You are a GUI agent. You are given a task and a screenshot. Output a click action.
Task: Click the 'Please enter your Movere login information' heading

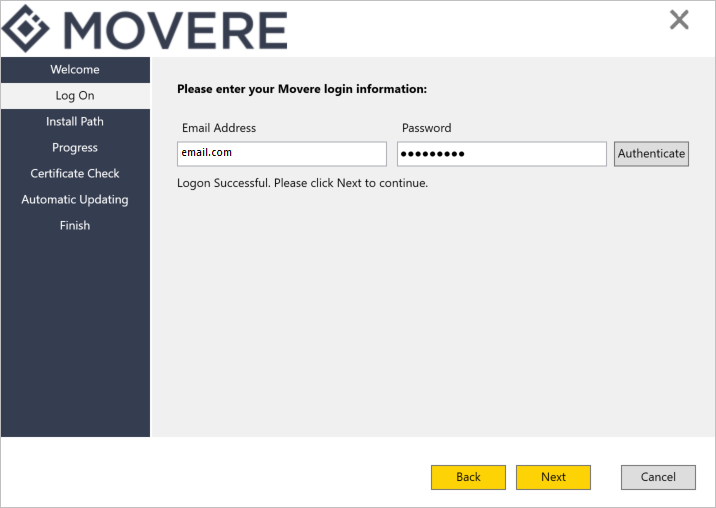pyautogui.click(x=302, y=89)
